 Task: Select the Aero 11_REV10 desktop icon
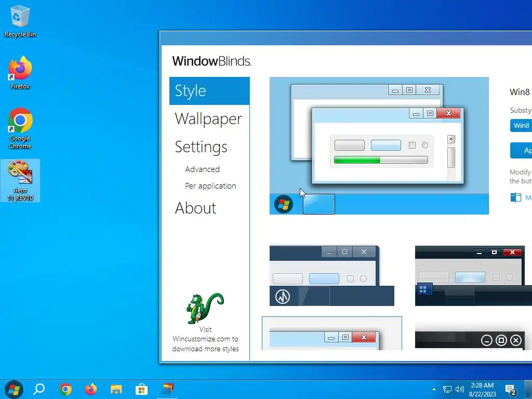[20, 180]
